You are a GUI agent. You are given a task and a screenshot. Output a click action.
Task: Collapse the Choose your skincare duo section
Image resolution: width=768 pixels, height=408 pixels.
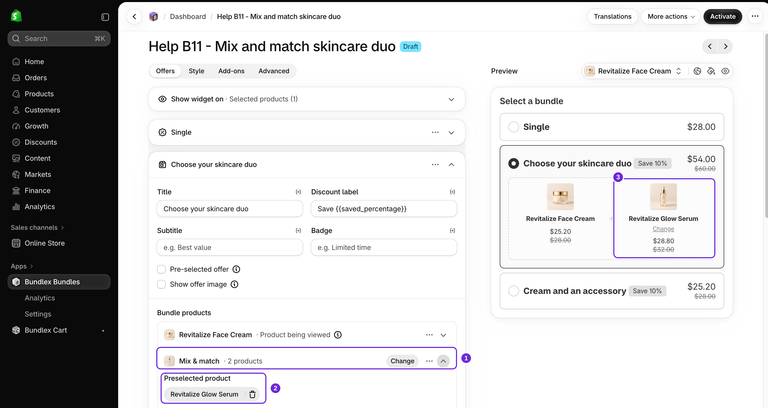pos(451,165)
